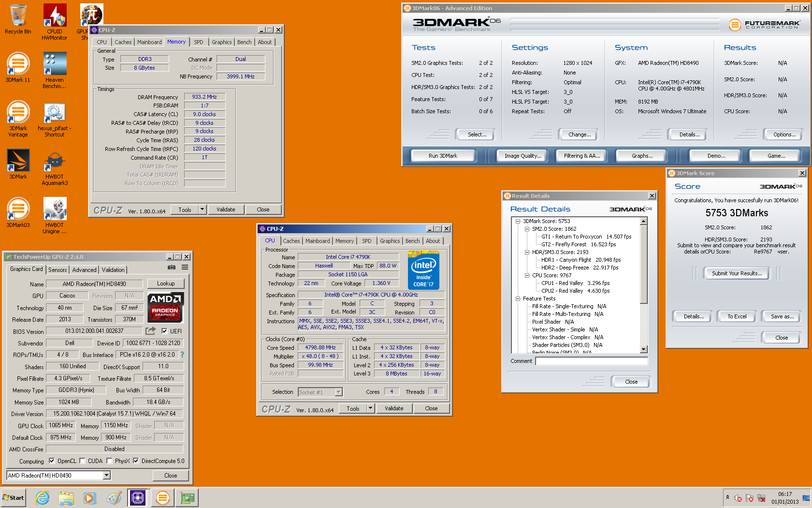Collapse the SM2.0 Score tree node
The image size is (812, 508).
click(527, 229)
